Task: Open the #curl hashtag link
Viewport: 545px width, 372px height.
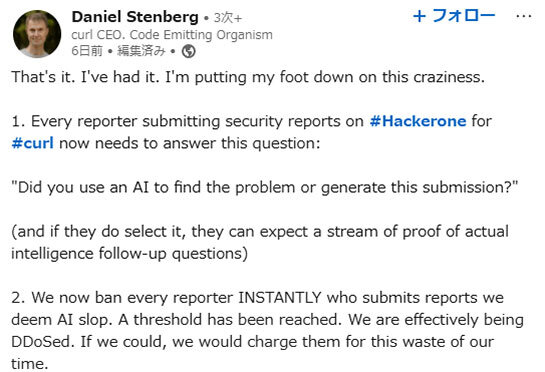Action: point(33,143)
